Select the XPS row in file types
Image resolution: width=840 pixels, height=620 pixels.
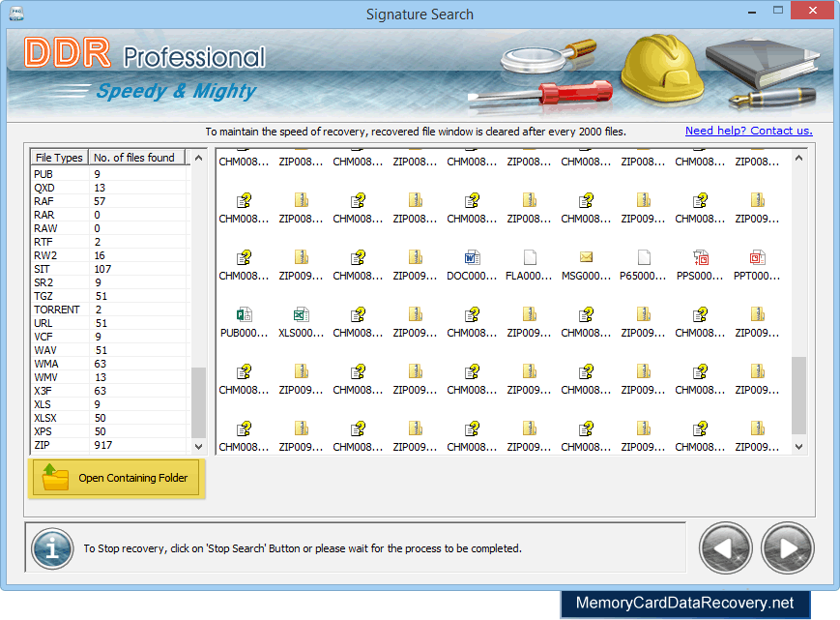(109, 431)
